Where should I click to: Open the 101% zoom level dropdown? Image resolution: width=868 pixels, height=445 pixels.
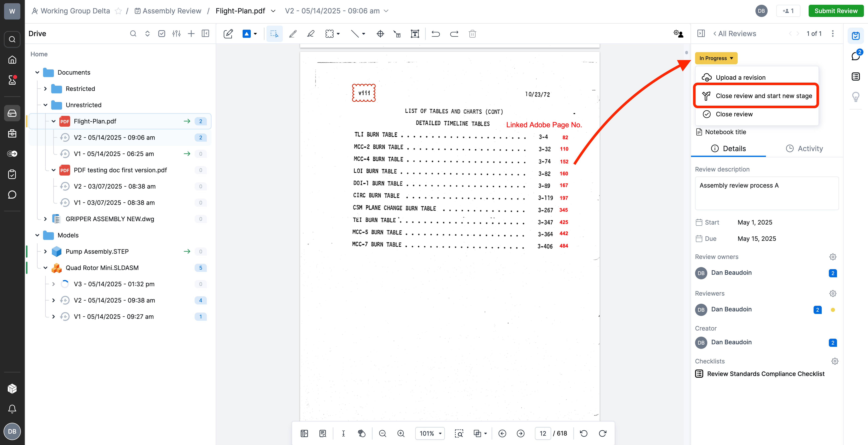[x=430, y=433]
